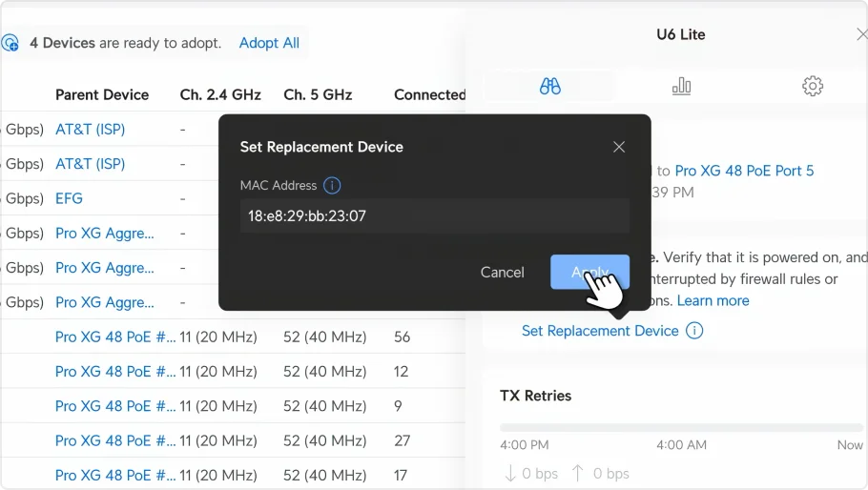The image size is (868, 490).
Task: Click info icon beside Set Replacement Device
Action: [x=694, y=331]
